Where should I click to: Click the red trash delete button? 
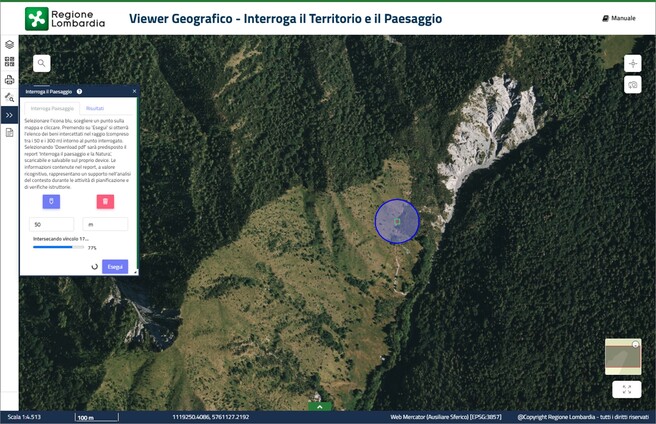(x=105, y=201)
